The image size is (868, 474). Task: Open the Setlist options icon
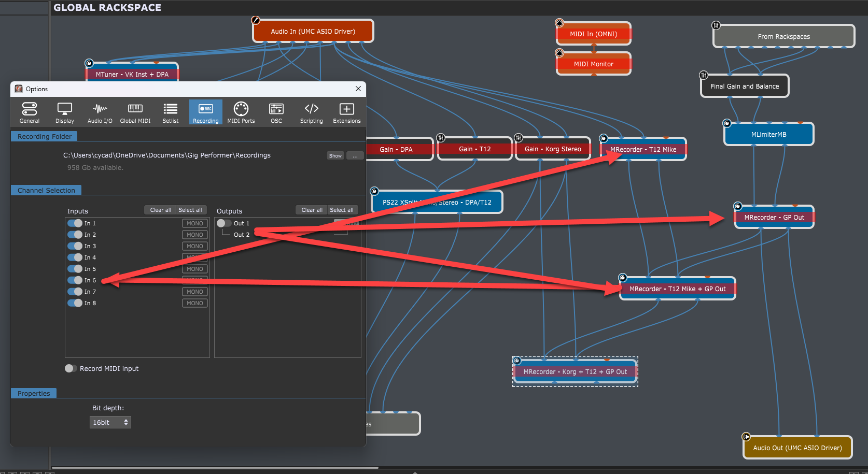pos(171,112)
